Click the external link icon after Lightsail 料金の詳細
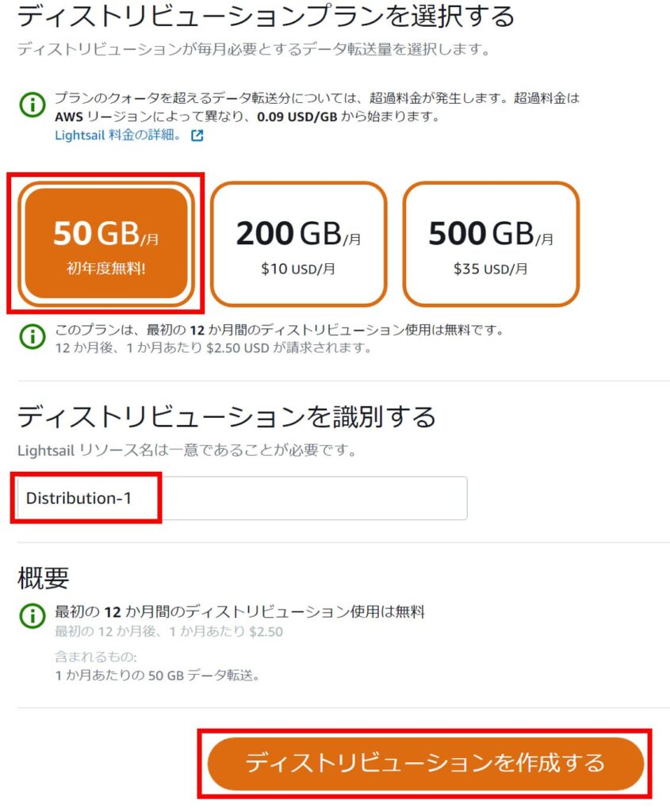This screenshot has width=670, height=812. [197, 135]
